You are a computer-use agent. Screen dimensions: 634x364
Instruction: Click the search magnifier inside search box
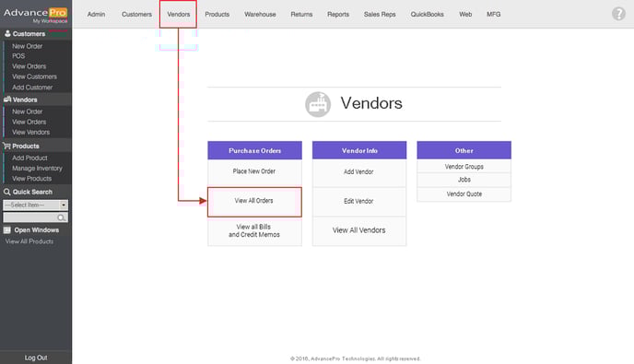pos(61,218)
